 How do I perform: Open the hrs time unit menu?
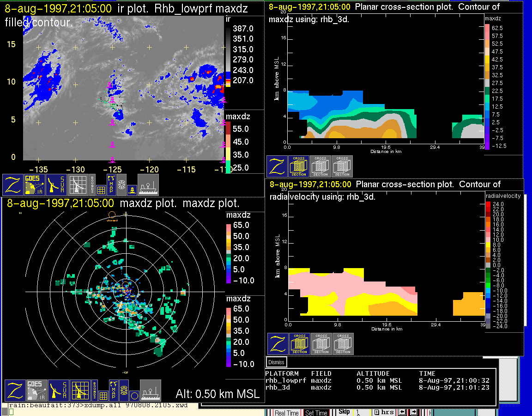click(384, 412)
